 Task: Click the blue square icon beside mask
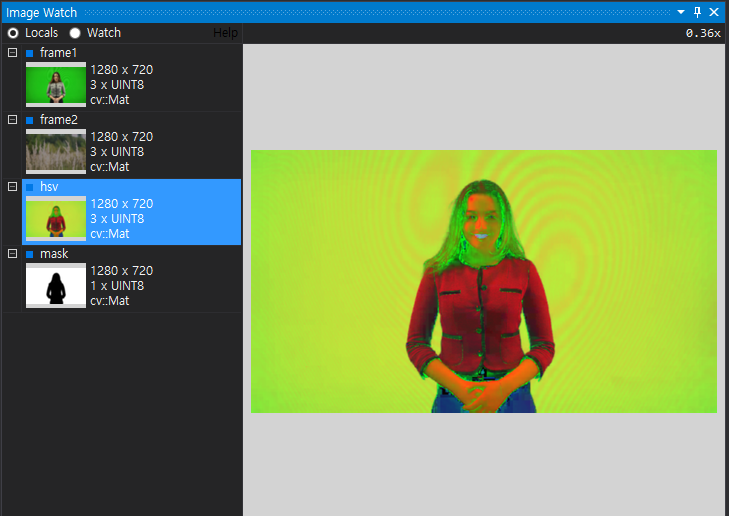[30, 254]
